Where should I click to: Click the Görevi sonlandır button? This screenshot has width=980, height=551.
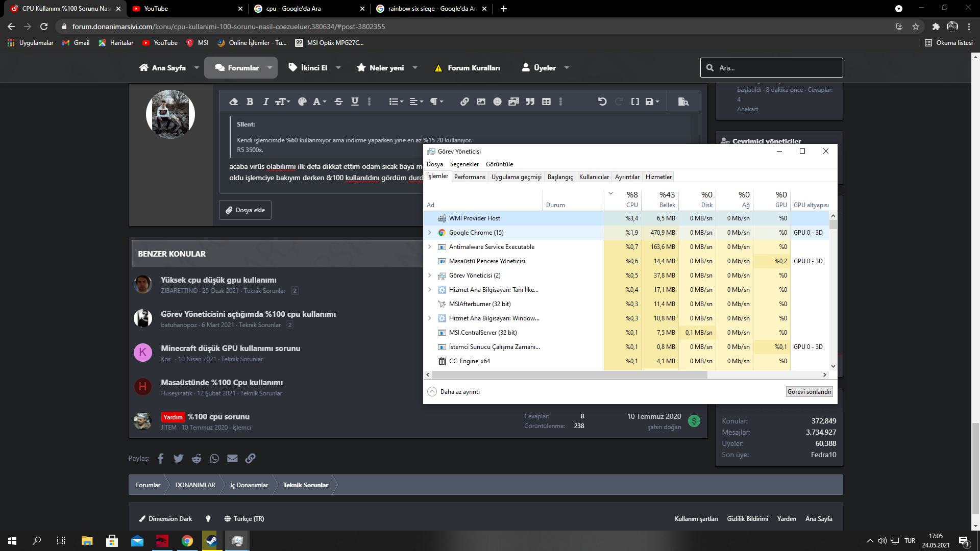(x=809, y=392)
